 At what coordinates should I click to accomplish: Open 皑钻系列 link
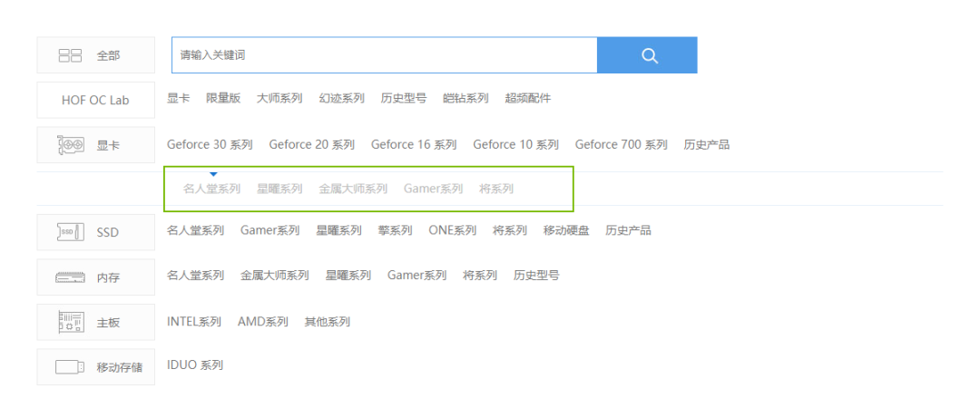point(465,98)
